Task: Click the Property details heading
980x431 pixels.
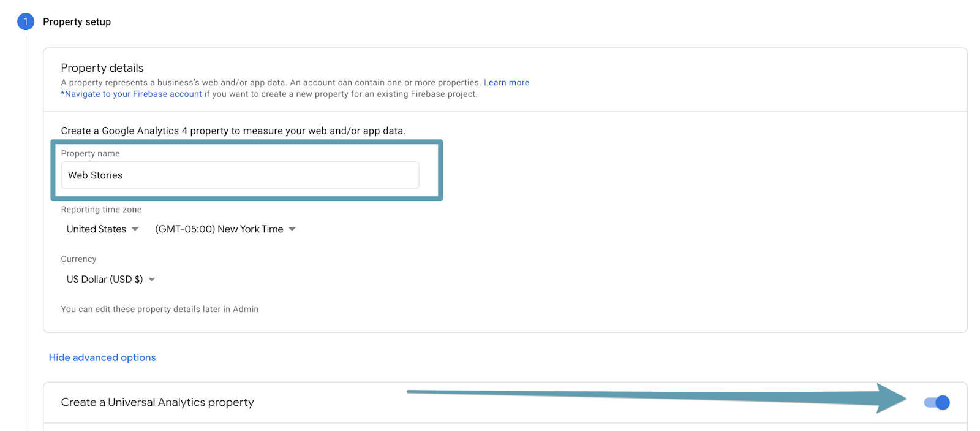Action: [x=102, y=68]
